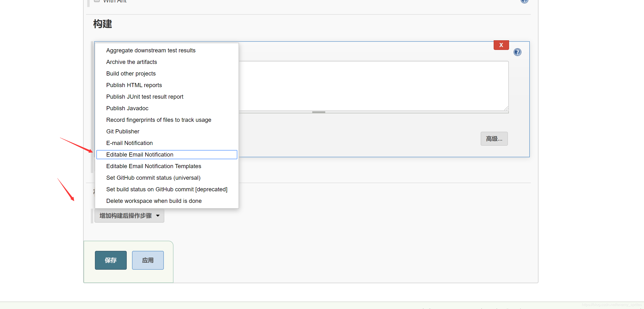Screen dimensions: 644x309
Task: Toggle the With Ant checkbox
Action: click(97, 0)
